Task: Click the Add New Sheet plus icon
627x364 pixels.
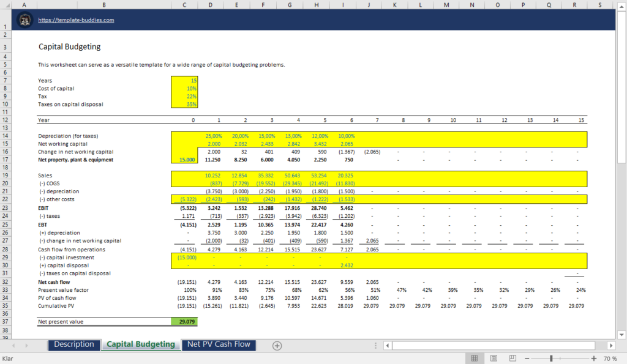Action: (277, 346)
